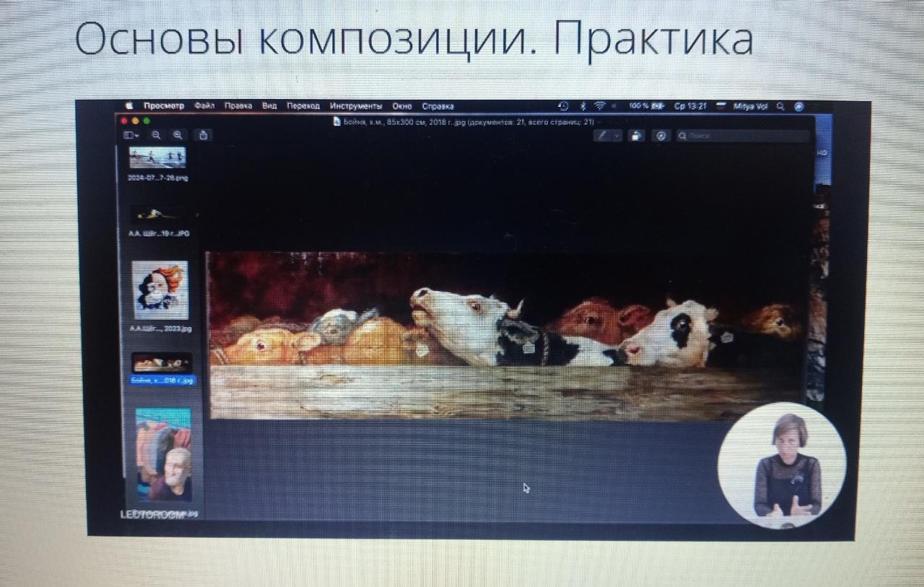Expand the document title dropdown chevron
Image resolution: width=924 pixels, height=587 pixels.
(x=599, y=123)
